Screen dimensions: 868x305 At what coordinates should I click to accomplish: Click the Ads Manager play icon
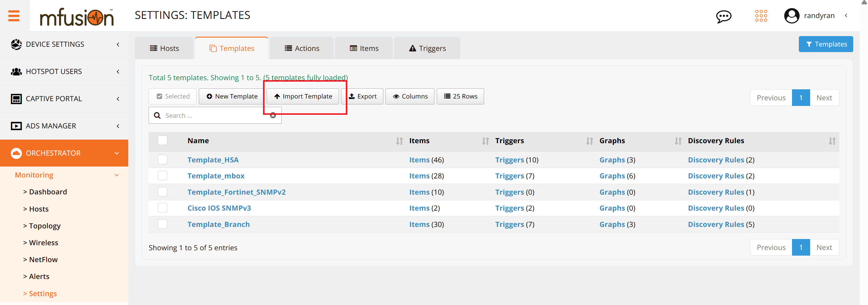pyautogui.click(x=16, y=126)
